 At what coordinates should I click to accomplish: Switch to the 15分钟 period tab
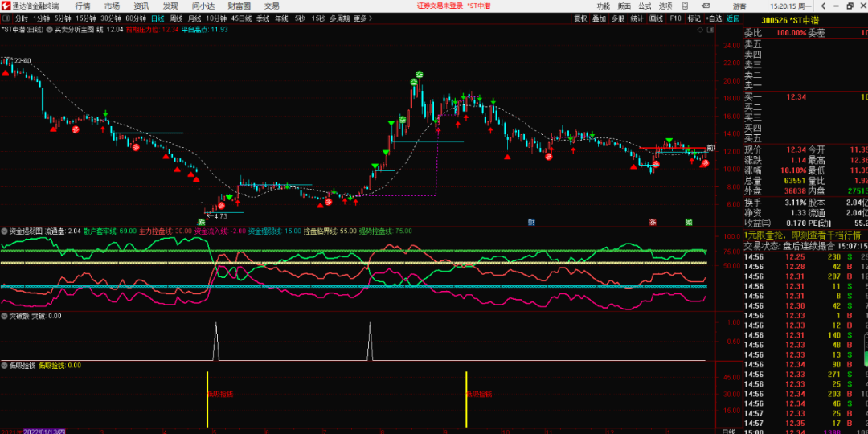coord(86,18)
